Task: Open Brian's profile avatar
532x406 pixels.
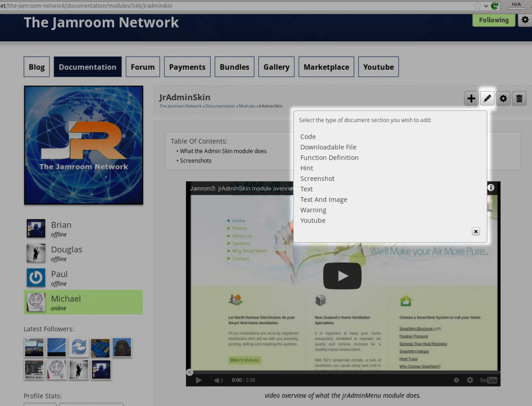Action: point(36,229)
